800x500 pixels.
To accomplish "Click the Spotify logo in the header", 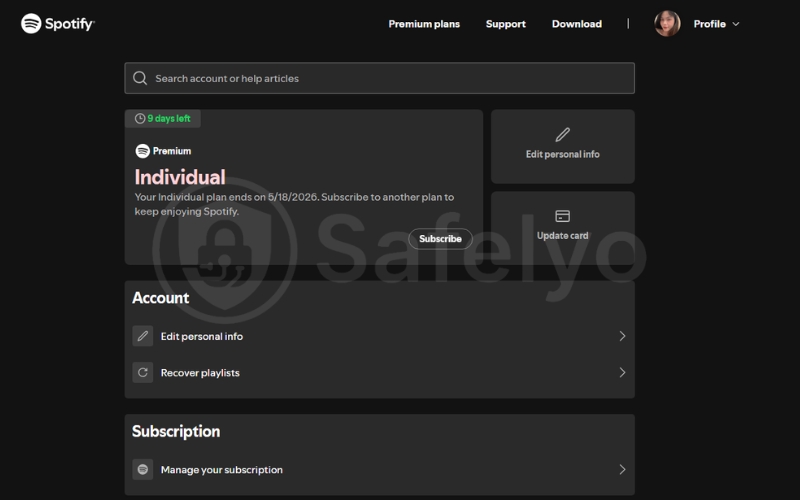I will pos(58,23).
